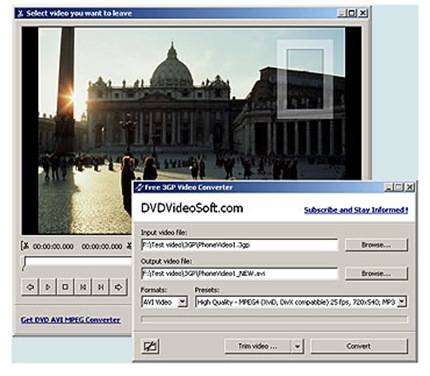
Task: Click the Free 3GP Video Converter title icon
Action: tap(139, 188)
